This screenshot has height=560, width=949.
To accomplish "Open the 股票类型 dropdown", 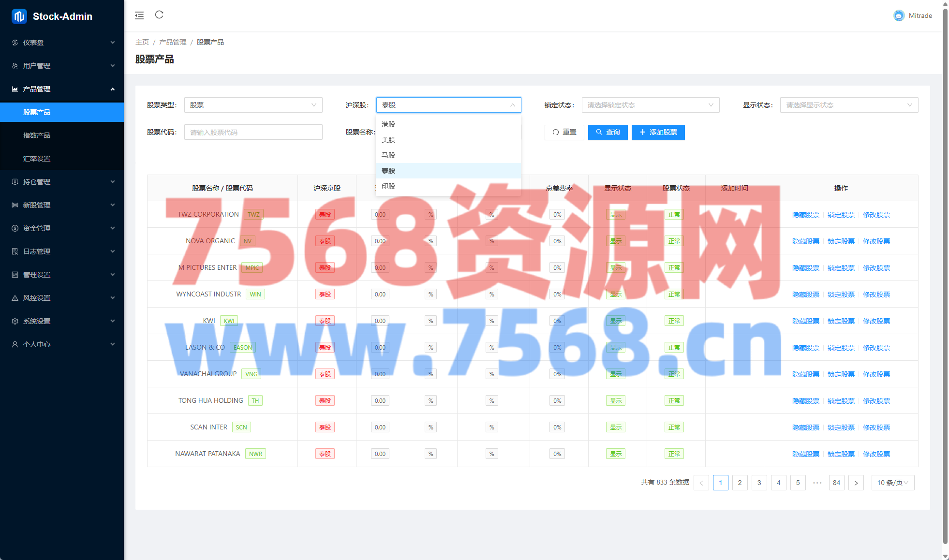I will click(x=253, y=105).
